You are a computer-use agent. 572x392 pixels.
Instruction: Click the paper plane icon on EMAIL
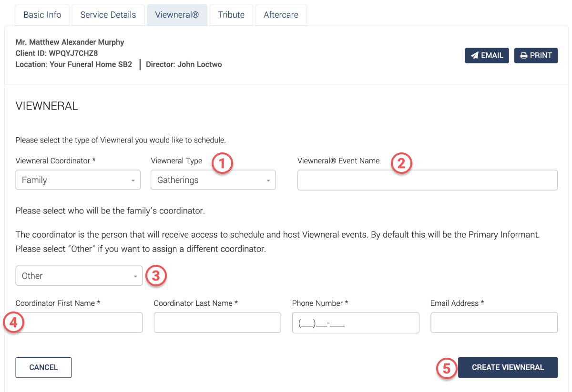pos(475,56)
